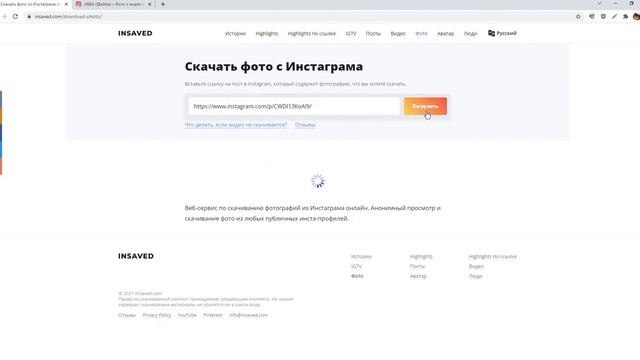Click the INSAVED logo in header
640x360 pixels.
pyautogui.click(x=135, y=33)
